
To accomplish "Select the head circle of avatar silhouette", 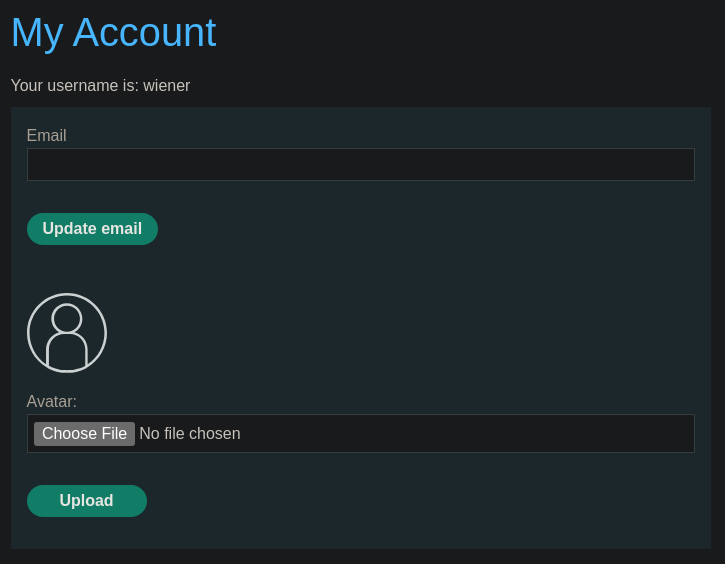I will tap(67, 318).
